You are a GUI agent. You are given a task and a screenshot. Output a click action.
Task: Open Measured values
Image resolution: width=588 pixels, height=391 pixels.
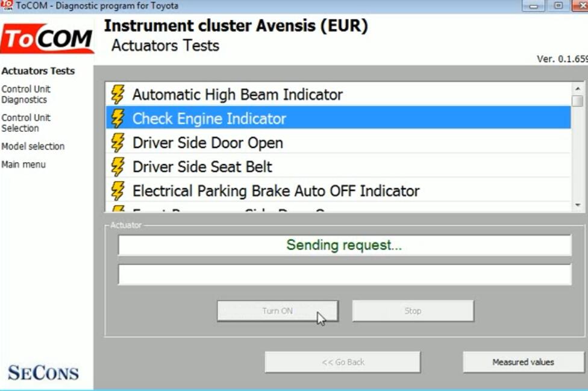[523, 362]
